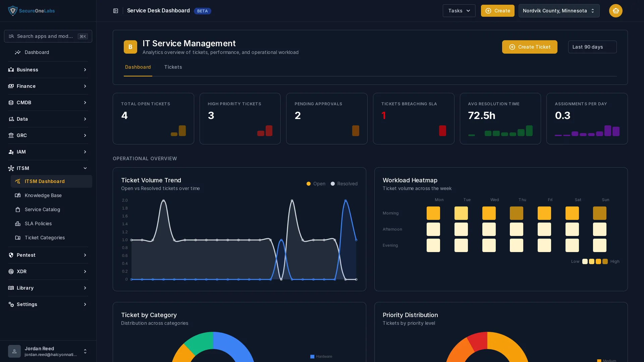Image resolution: width=644 pixels, height=362 pixels.
Task: Click Jordan Reed's avatar icon
Action: (x=14, y=351)
